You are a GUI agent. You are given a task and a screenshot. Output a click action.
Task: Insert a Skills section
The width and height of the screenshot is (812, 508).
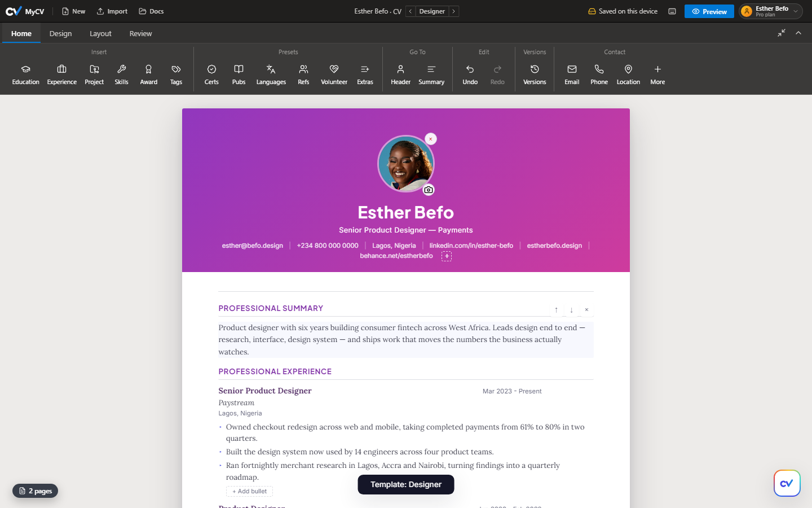click(121, 75)
